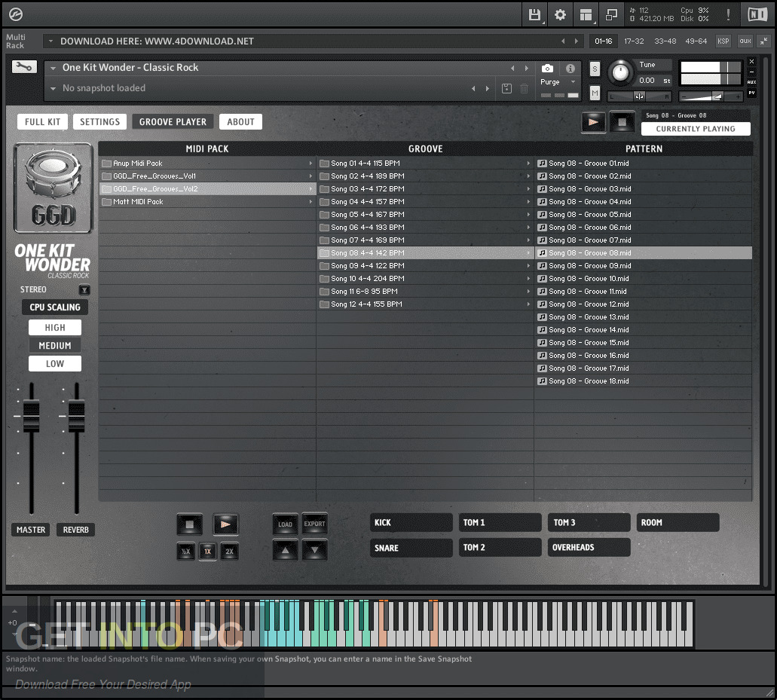This screenshot has height=700, width=777.
Task: Click the LOAD groove button
Action: coord(286,524)
